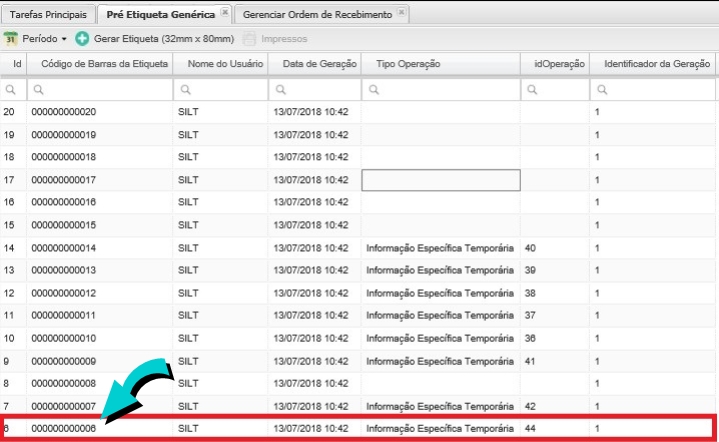This screenshot has height=442, width=719.
Task: Select barcode cell 000000000018
Action: tap(64, 157)
